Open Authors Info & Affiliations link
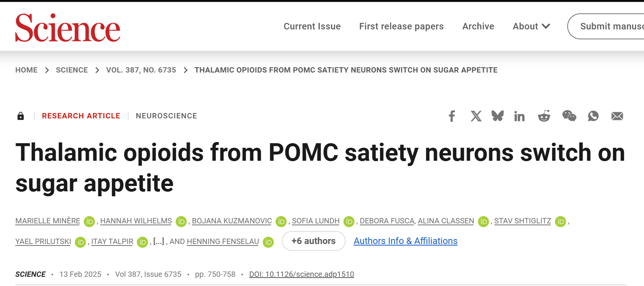Image resolution: width=644 pixels, height=286 pixels. (x=406, y=241)
